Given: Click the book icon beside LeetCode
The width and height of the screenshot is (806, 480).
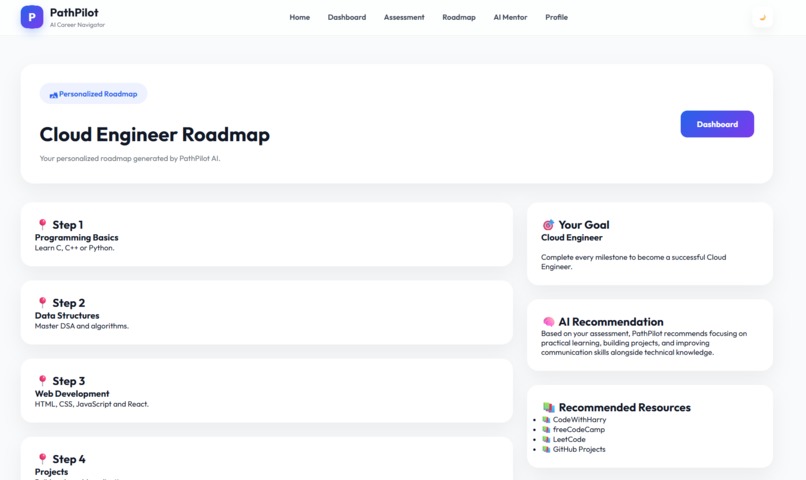Looking at the screenshot, I should 546,439.
